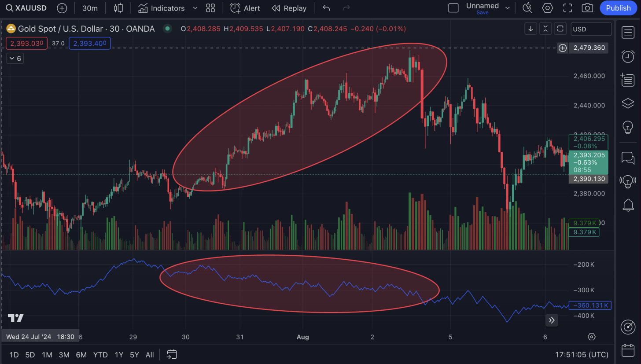Open the go to date calendar icon
The width and height of the screenshot is (641, 364).
(x=172, y=354)
